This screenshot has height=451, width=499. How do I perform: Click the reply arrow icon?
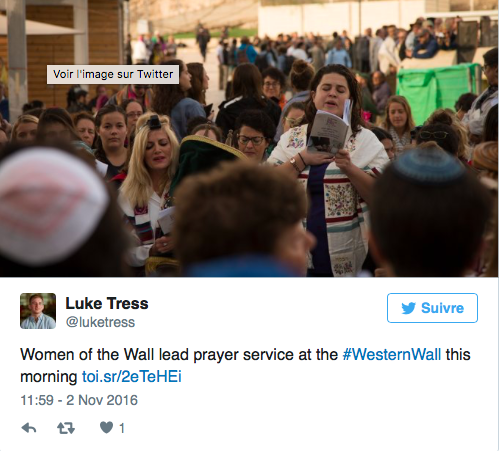pos(29,428)
